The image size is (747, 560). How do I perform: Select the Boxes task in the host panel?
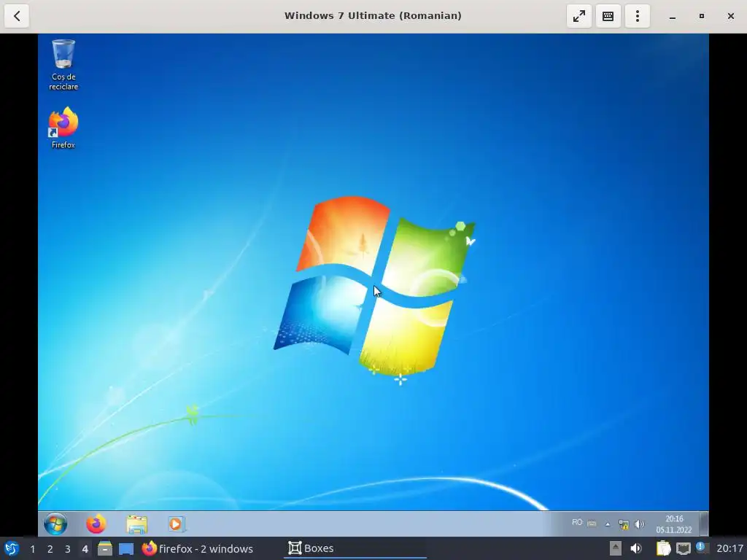355,548
